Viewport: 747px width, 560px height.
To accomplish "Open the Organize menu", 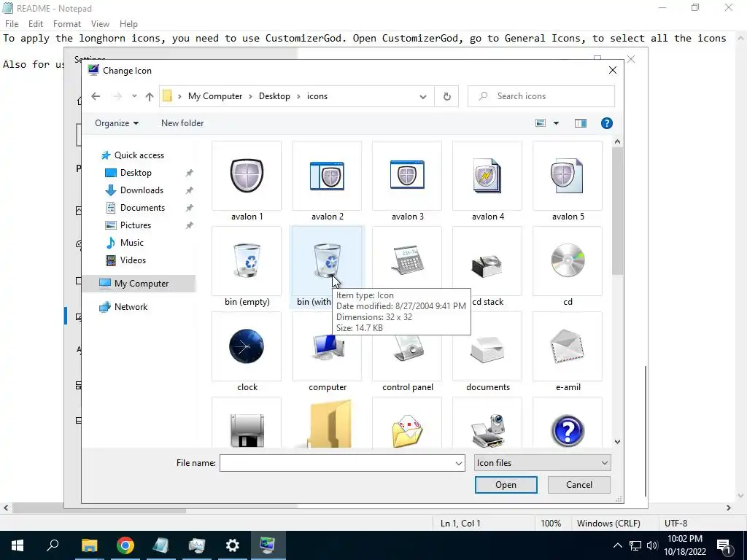I will tap(117, 123).
